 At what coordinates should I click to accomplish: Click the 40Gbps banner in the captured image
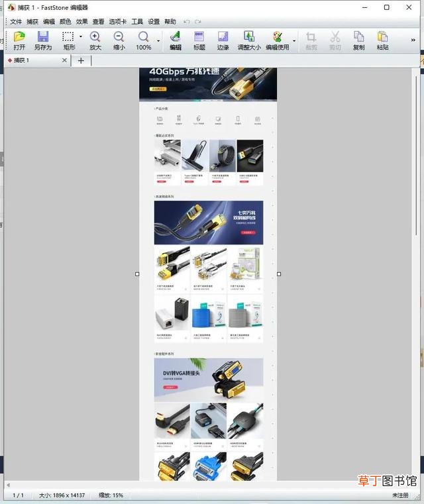208,84
